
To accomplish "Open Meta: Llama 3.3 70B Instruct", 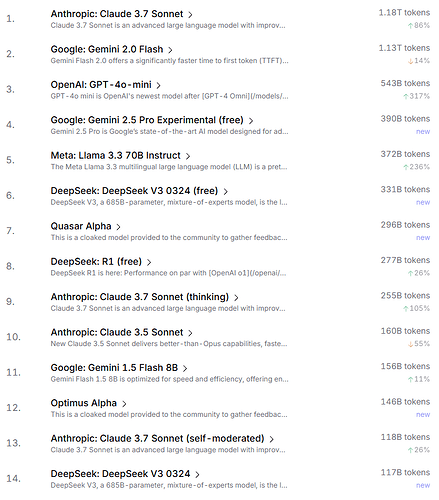I will pos(115,155).
